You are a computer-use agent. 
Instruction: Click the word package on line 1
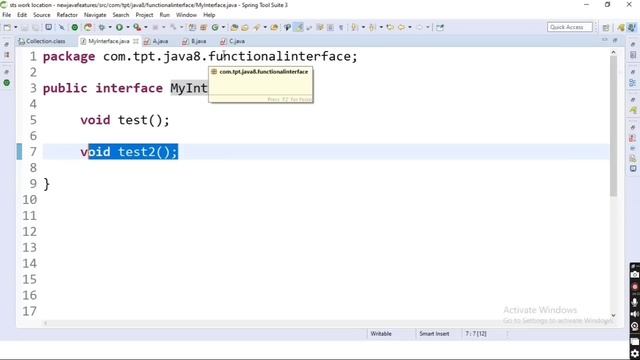tap(69, 56)
